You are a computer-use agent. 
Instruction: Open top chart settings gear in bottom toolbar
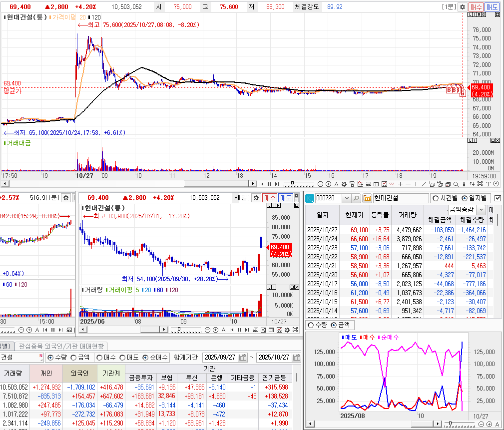pos(344,184)
